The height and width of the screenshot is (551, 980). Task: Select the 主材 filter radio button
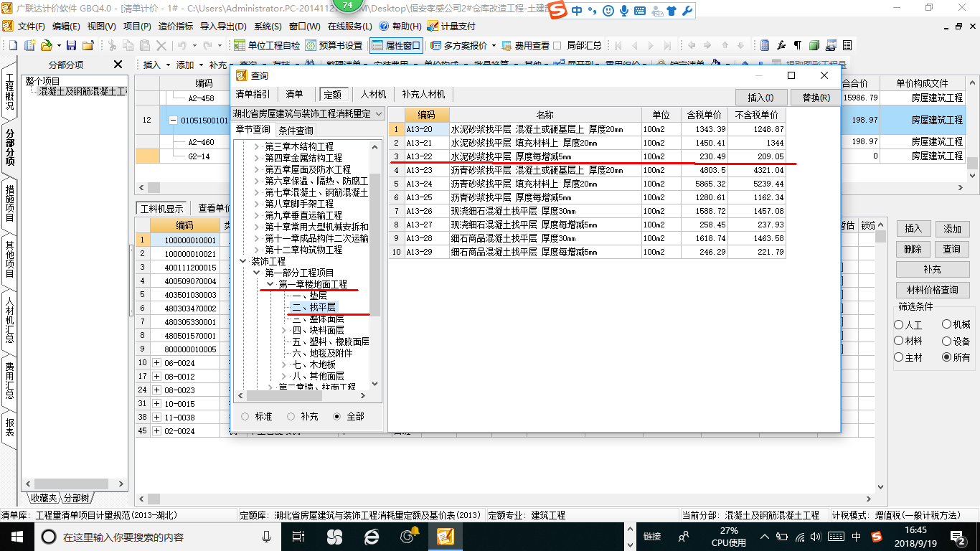pyautogui.click(x=899, y=357)
